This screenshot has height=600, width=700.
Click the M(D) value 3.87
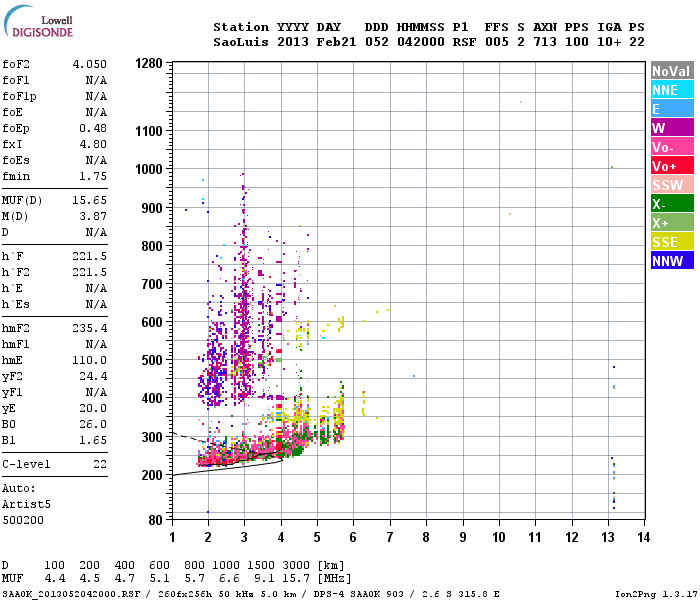(x=93, y=216)
